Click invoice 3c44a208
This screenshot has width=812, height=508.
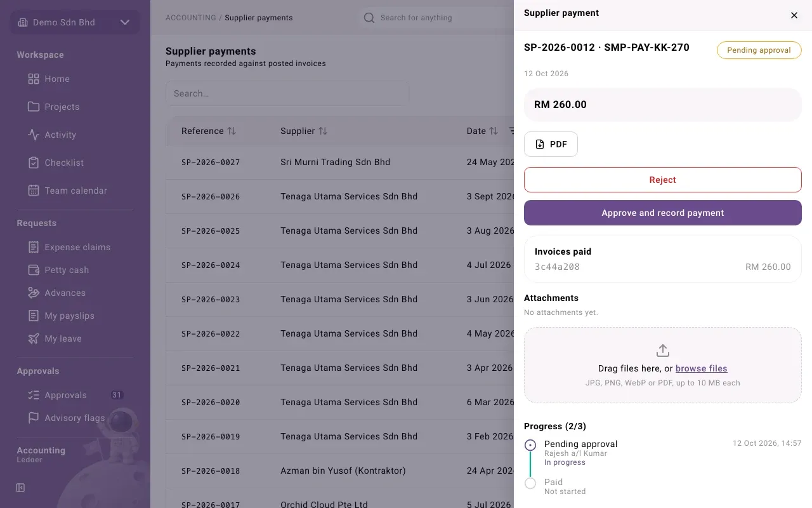pos(557,267)
